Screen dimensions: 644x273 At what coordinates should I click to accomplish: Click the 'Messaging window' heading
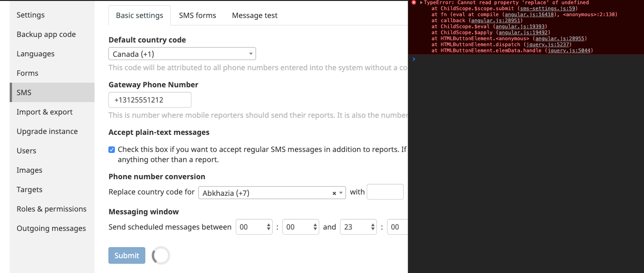[x=143, y=212]
